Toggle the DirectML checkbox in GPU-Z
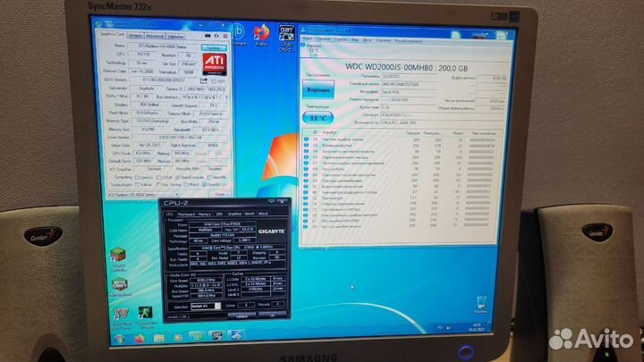This screenshot has height=362, width=644. [209, 178]
